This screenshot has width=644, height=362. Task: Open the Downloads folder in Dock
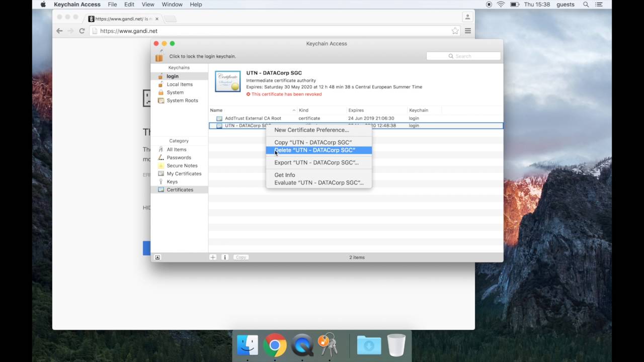coord(369,345)
